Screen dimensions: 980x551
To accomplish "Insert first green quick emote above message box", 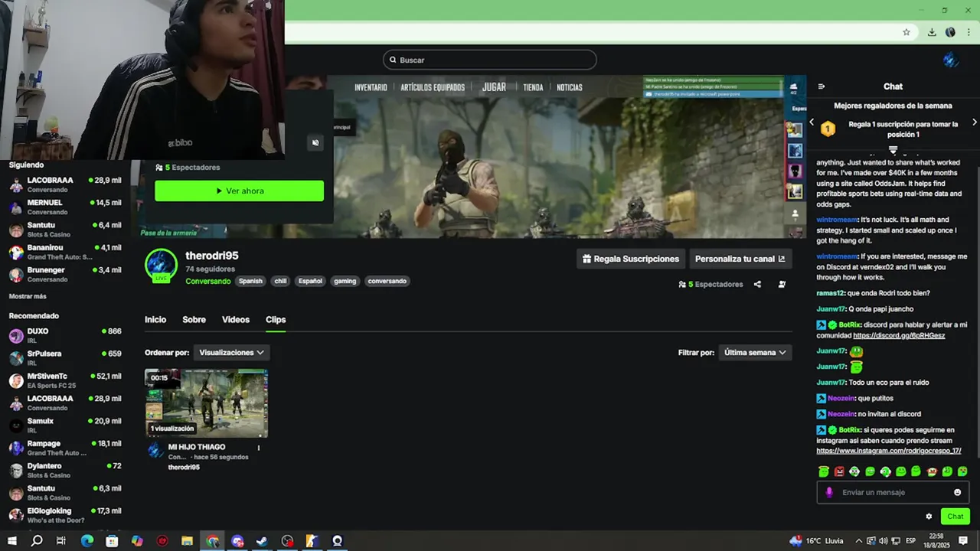I will click(824, 471).
